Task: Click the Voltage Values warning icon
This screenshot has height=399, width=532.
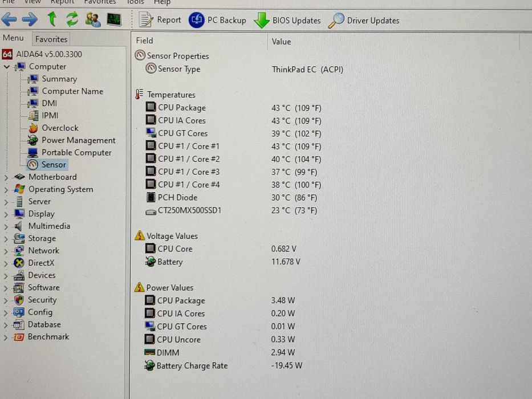Action: click(140, 235)
